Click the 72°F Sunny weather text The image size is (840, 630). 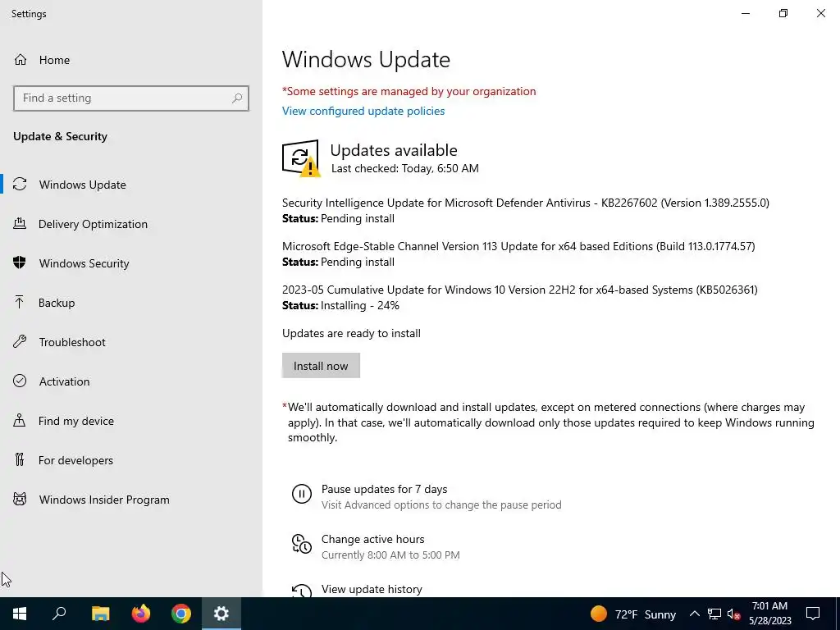click(x=645, y=614)
